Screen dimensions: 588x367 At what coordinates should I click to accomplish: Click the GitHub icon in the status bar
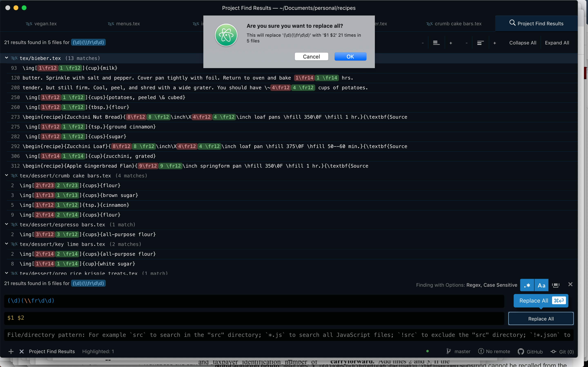point(521,351)
